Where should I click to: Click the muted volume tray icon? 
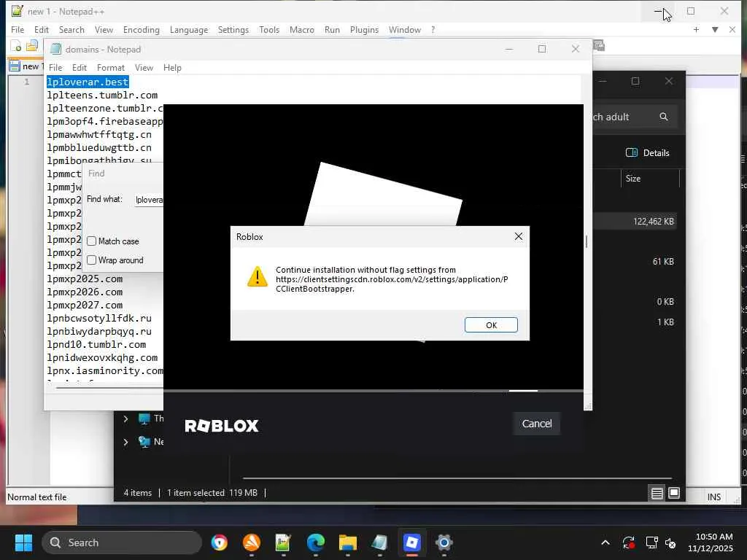click(x=671, y=542)
